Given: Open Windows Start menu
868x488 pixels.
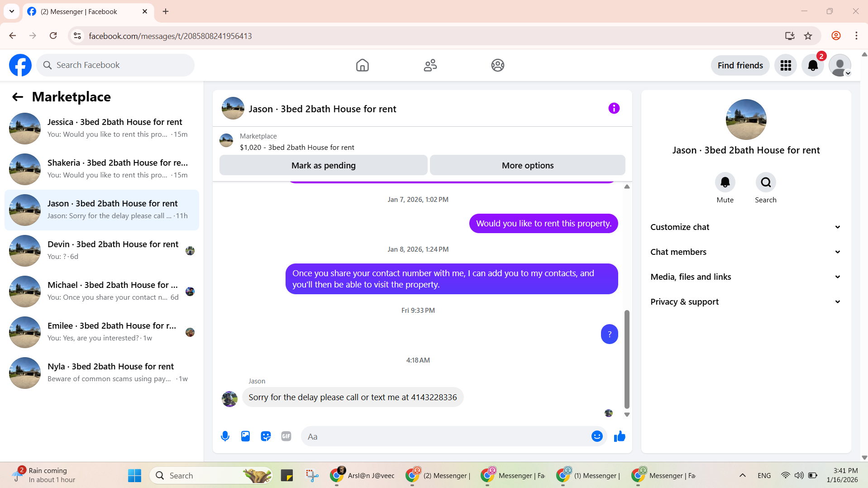Looking at the screenshot, I should click(x=134, y=476).
